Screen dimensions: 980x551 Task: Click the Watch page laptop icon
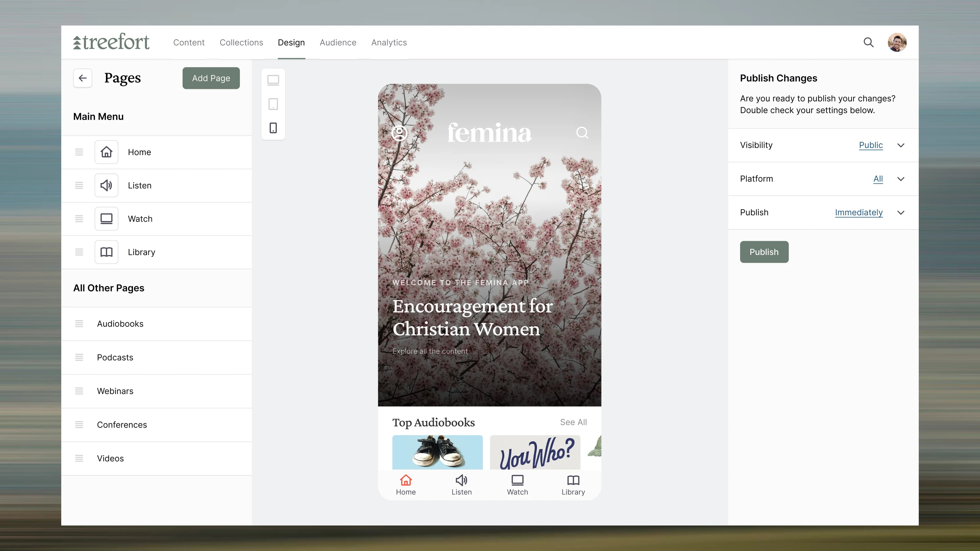106,219
